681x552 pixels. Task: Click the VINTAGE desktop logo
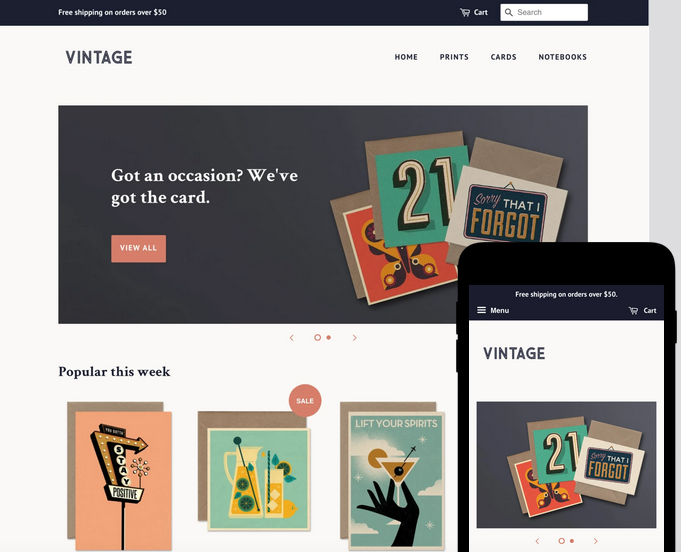tap(99, 57)
